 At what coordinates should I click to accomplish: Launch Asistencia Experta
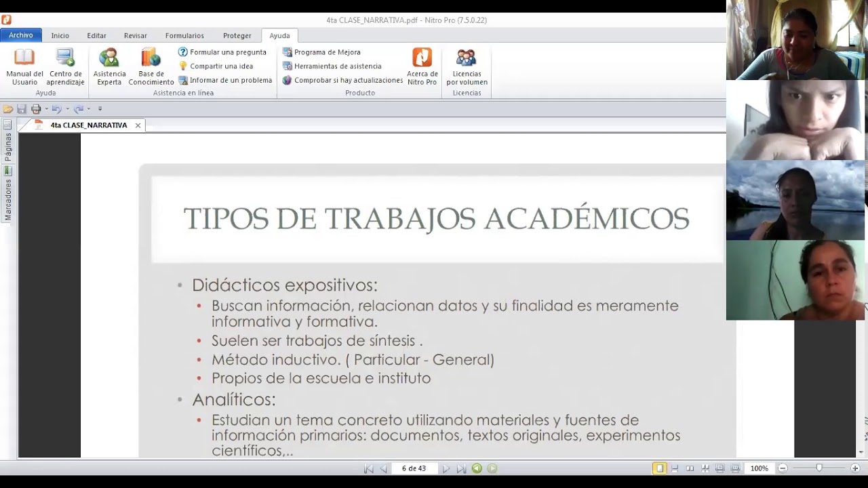109,67
